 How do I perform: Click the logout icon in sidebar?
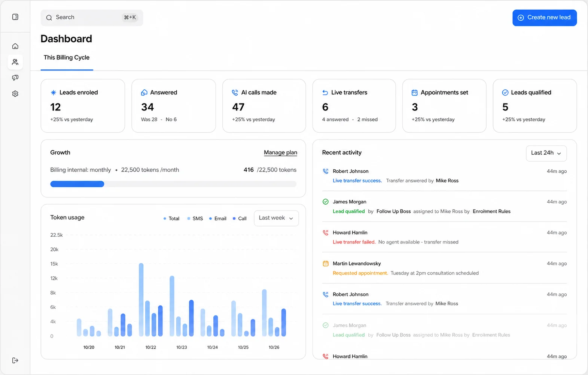(x=15, y=360)
